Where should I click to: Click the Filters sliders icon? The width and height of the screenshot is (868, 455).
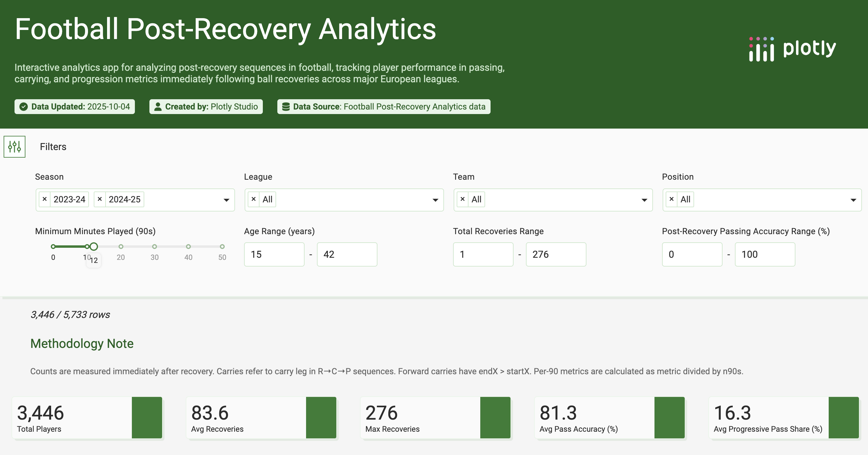[x=15, y=147]
